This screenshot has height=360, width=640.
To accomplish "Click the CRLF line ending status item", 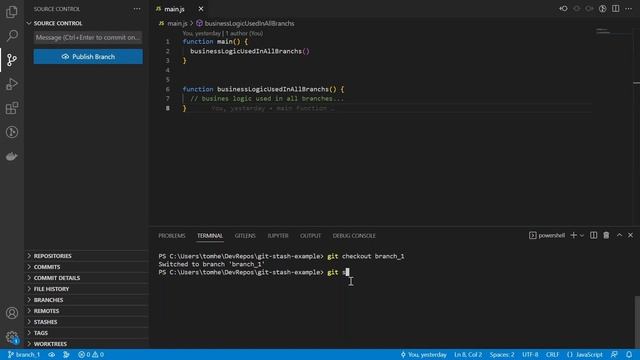I will tap(552, 355).
